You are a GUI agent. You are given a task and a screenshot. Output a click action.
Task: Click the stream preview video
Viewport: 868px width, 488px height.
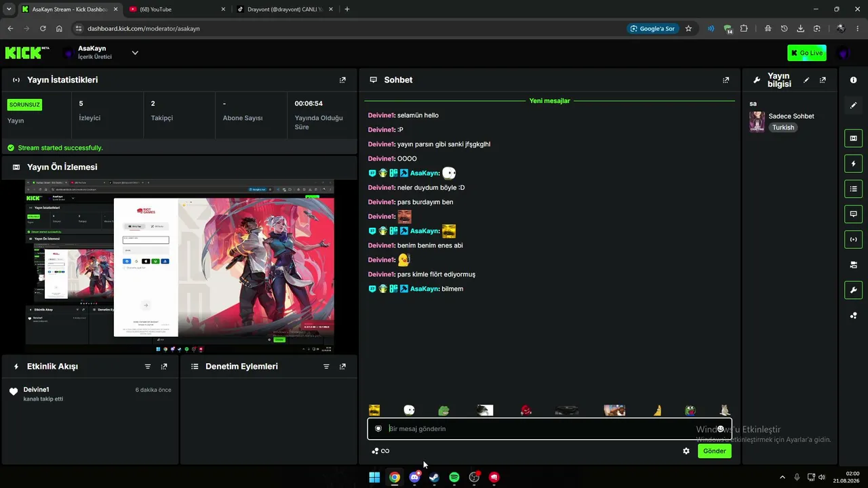point(180,266)
